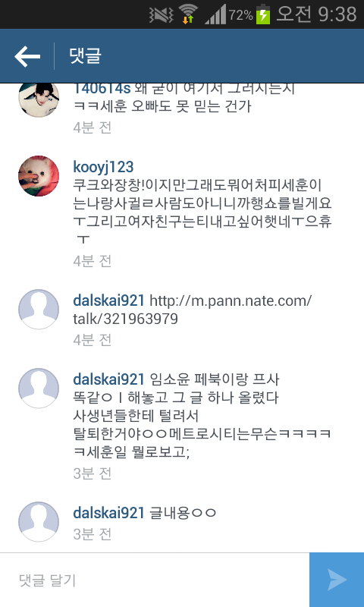Tap the signal strength bars icon
This screenshot has width=364, height=607.
pyautogui.click(x=215, y=15)
